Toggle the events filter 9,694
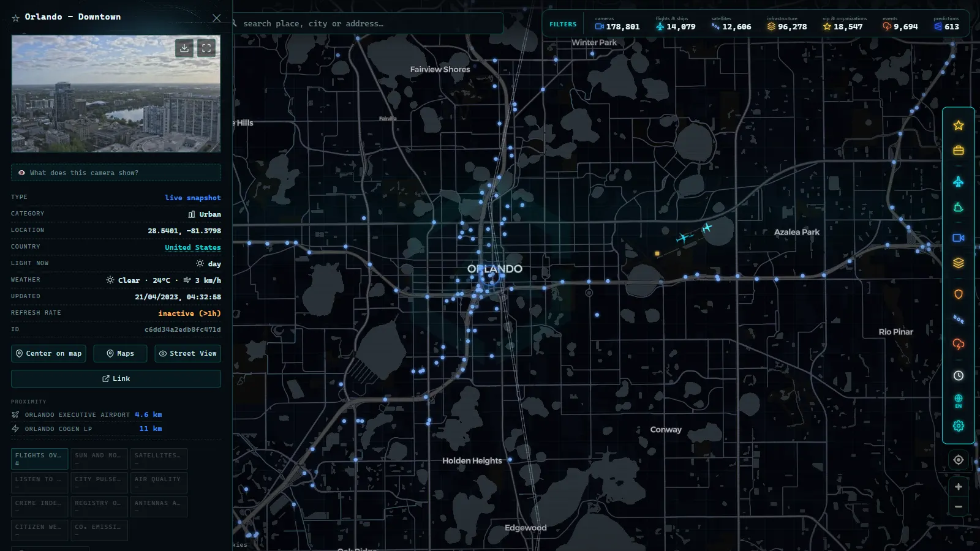This screenshot has height=551, width=980. pos(900,24)
